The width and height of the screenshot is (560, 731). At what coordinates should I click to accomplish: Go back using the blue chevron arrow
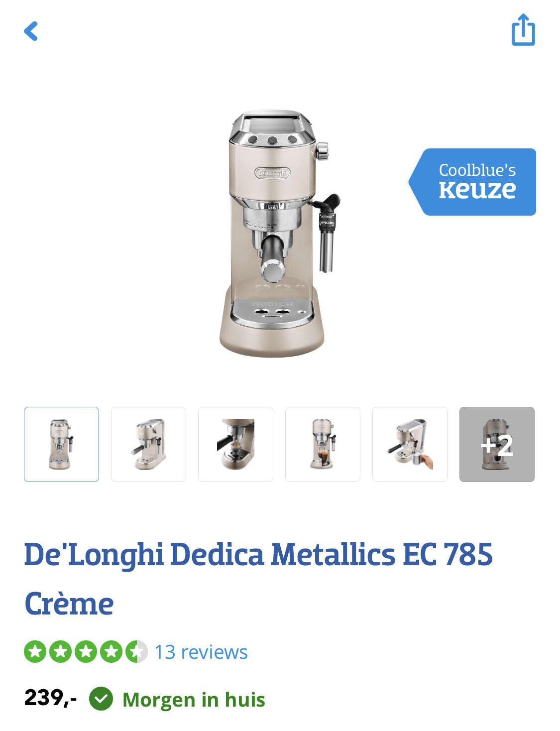[x=31, y=31]
